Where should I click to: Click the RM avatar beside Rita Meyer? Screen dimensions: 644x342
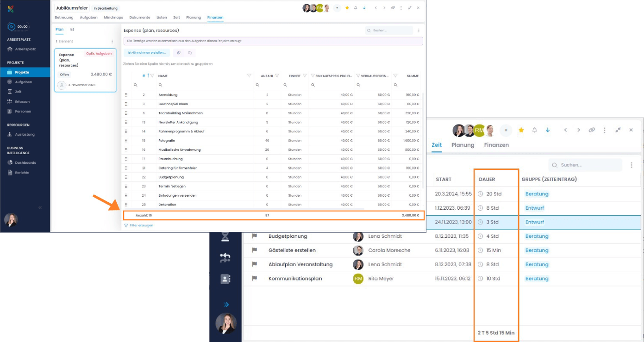pos(358,279)
